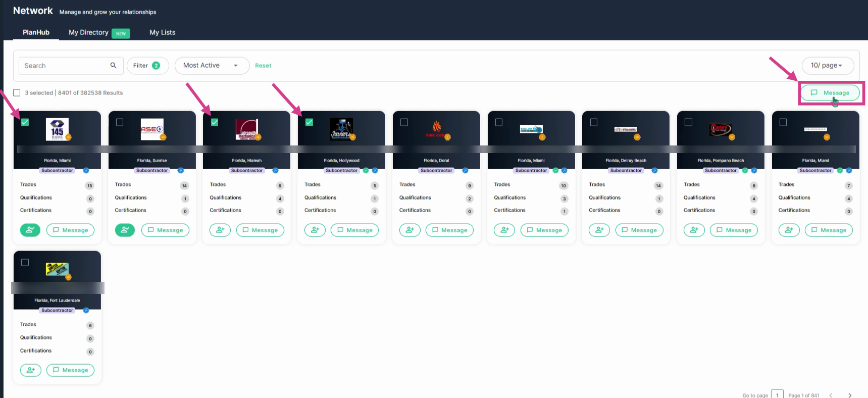The height and width of the screenshot is (398, 868).
Task: Reset the applied filters
Action: [263, 66]
